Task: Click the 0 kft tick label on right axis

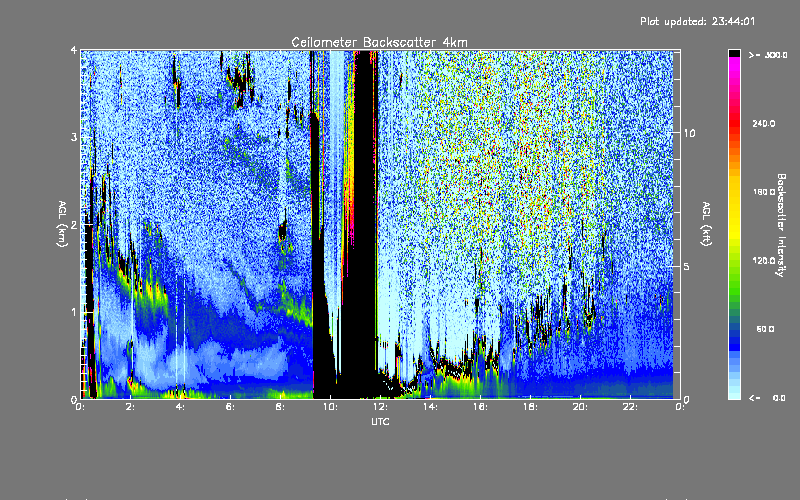Action: coord(687,399)
